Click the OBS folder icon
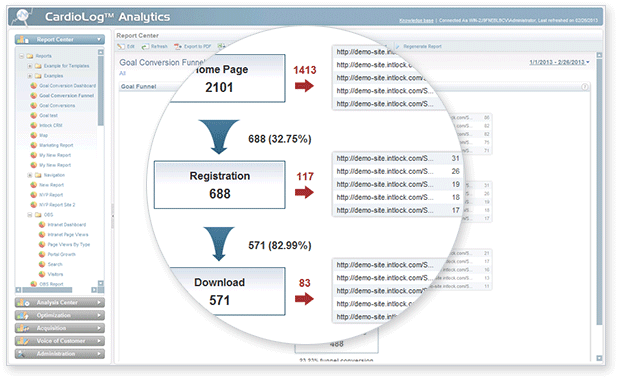Screen dimensions: 618x379 (x=38, y=215)
